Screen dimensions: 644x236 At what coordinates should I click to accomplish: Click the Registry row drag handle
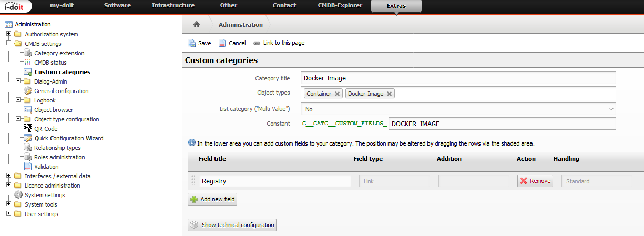click(193, 180)
